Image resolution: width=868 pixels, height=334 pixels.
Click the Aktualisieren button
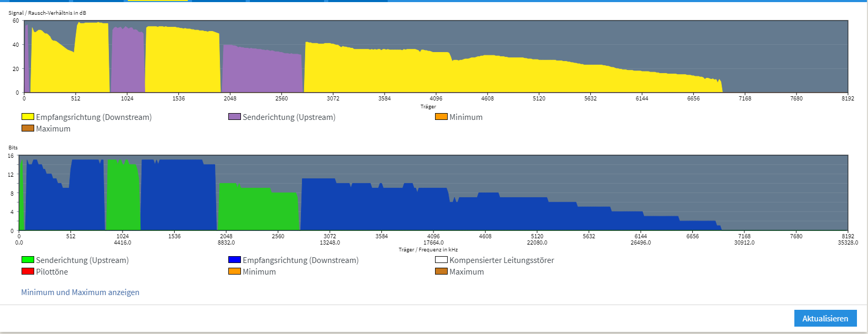(825, 318)
